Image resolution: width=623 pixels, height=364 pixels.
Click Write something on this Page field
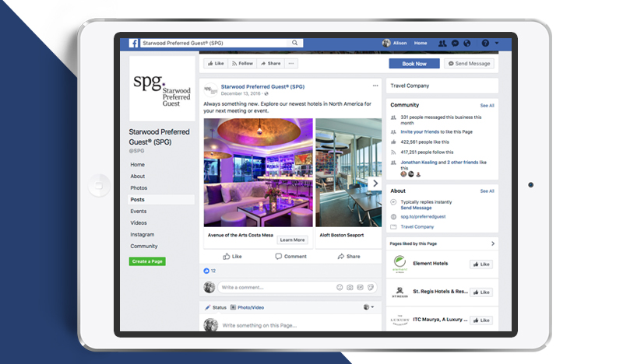pos(259,325)
